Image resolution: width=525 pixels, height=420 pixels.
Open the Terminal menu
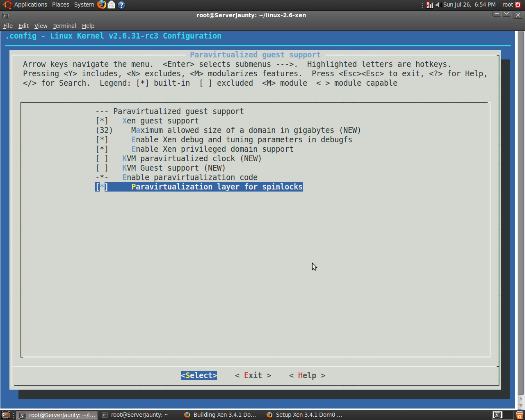click(64, 26)
